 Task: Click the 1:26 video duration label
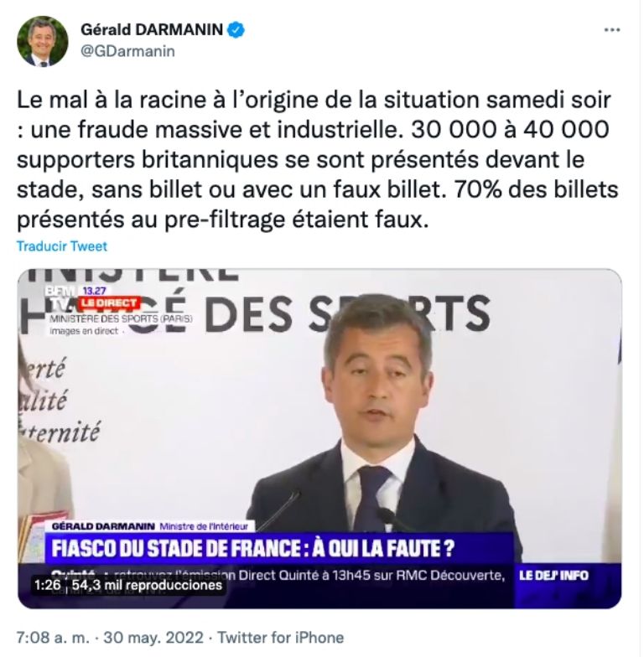click(x=48, y=585)
